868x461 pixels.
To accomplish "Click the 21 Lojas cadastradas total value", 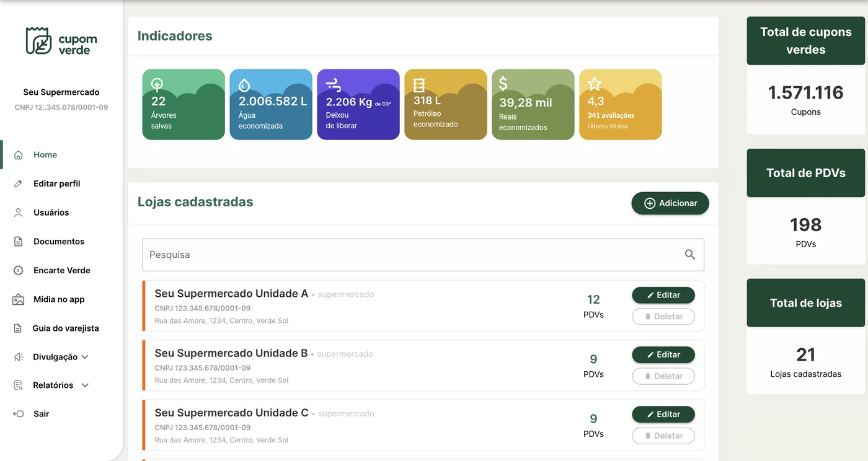I will tap(806, 354).
